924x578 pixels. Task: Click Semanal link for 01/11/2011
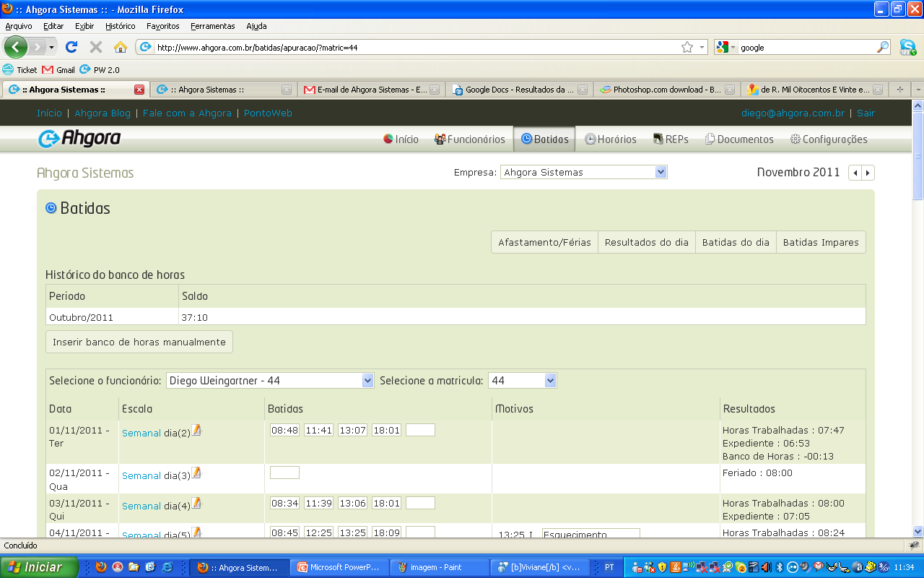(141, 433)
